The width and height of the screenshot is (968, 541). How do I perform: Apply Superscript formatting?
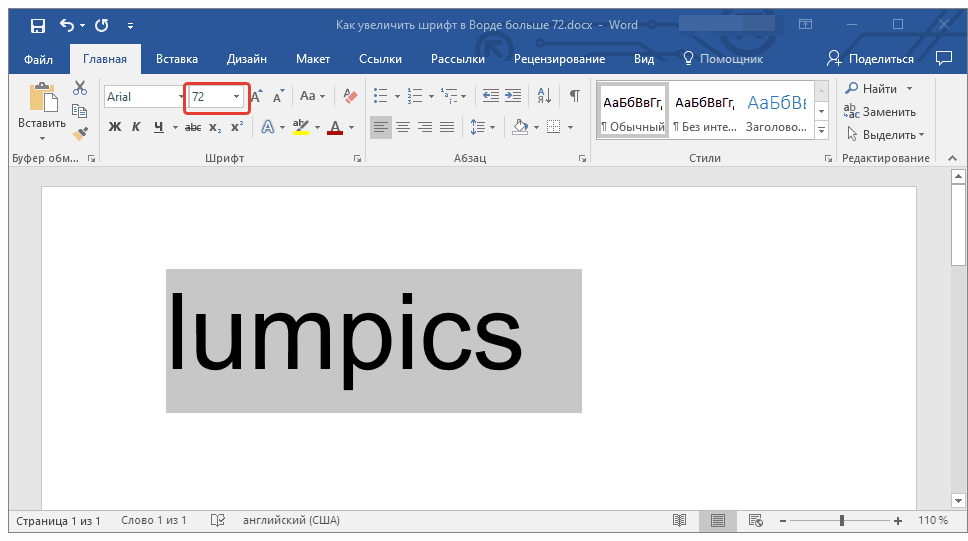(237, 127)
